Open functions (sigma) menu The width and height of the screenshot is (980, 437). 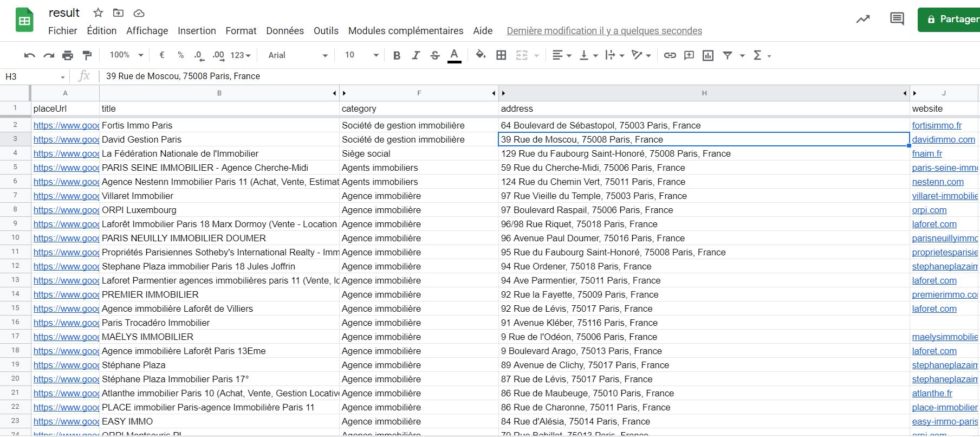[x=762, y=55]
